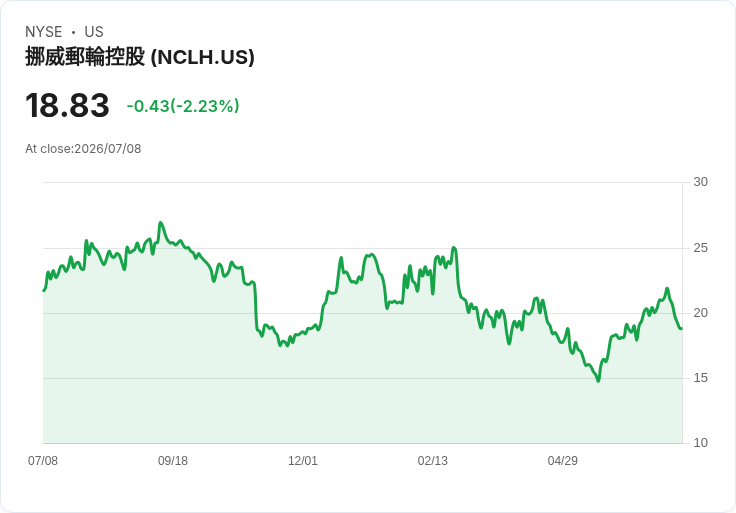Click the chart line's rightmost end point
The height and width of the screenshot is (513, 736).
click(x=682, y=329)
